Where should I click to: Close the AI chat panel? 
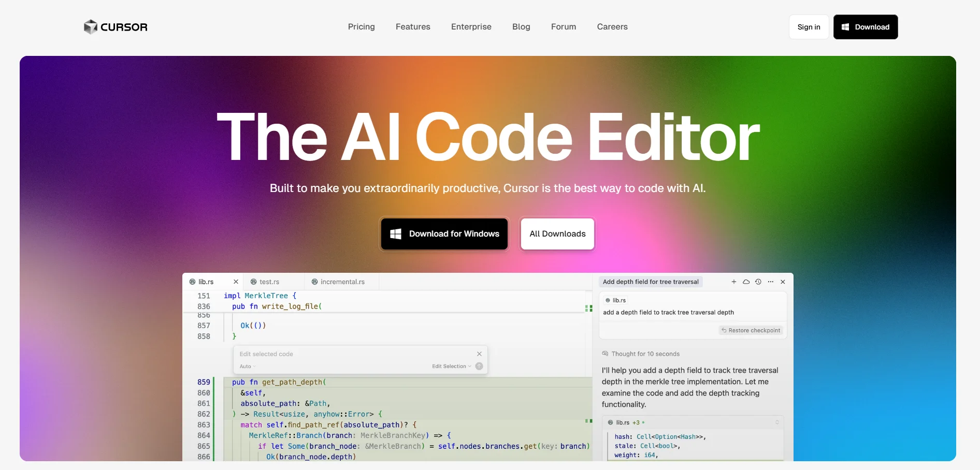[x=783, y=282]
